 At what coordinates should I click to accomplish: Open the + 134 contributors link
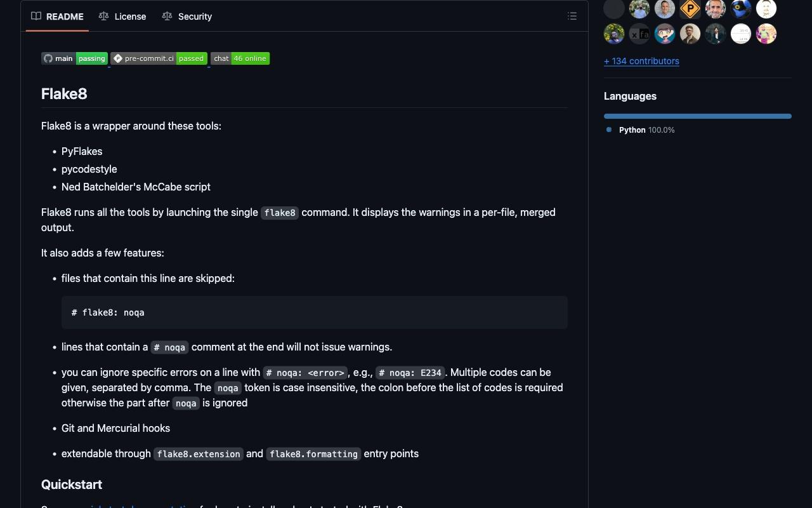click(641, 61)
